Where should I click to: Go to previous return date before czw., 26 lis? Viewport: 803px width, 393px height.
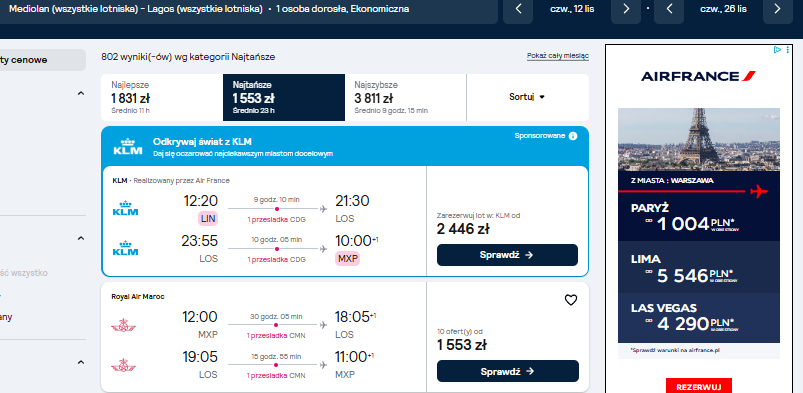(669, 9)
